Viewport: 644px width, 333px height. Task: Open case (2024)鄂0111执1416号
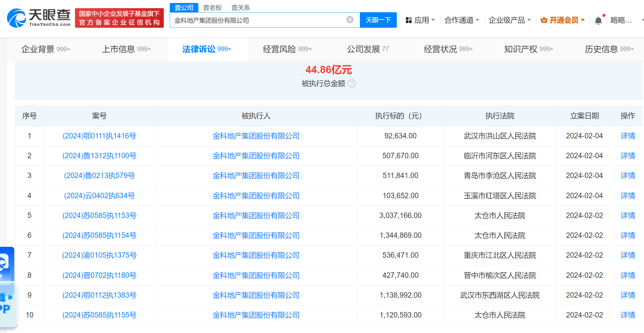point(99,136)
